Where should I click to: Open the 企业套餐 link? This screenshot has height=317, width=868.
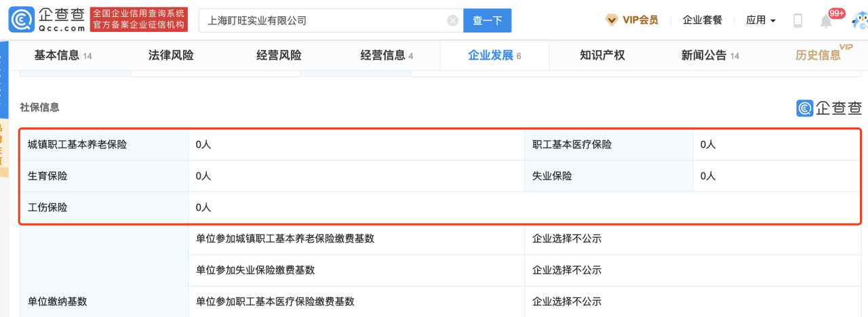(701, 20)
